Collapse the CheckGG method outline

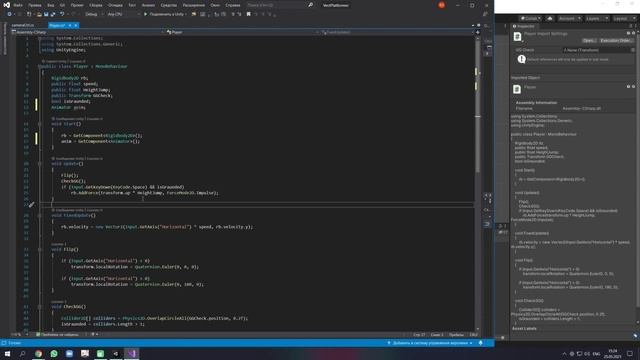[x=40, y=307]
